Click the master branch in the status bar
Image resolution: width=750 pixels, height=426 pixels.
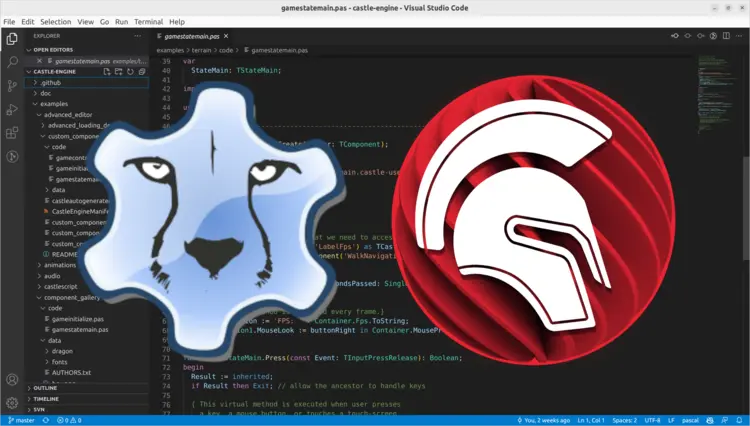[x=22, y=420]
